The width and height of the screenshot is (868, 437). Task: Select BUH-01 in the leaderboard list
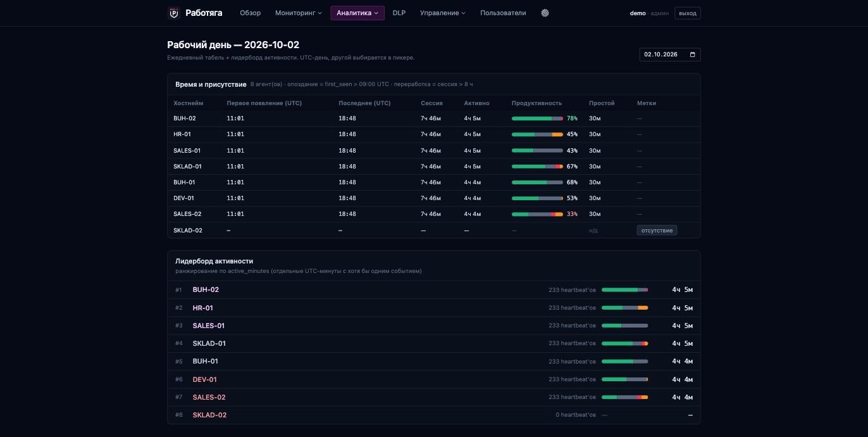click(x=206, y=361)
